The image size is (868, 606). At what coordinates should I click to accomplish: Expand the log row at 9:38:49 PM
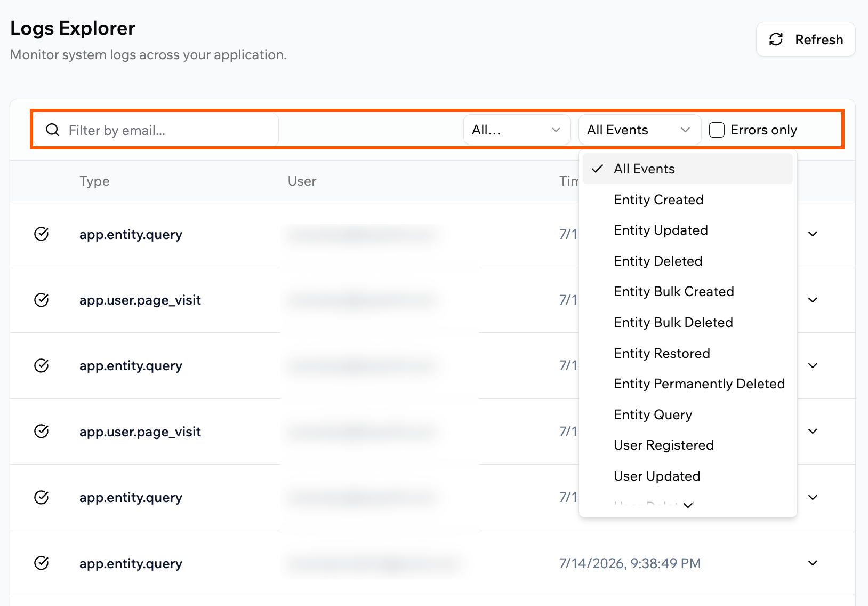coord(813,563)
